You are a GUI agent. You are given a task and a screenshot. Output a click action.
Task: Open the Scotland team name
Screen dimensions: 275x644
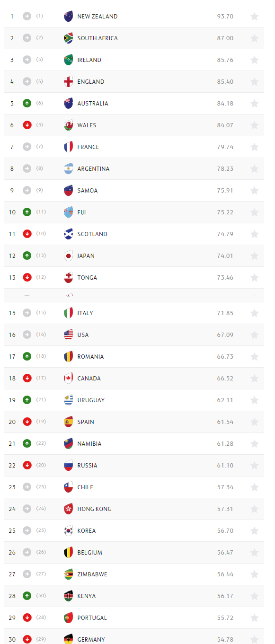tap(92, 234)
